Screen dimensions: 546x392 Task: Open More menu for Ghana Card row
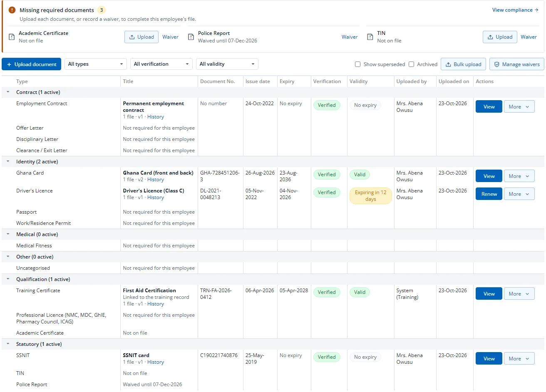click(519, 176)
